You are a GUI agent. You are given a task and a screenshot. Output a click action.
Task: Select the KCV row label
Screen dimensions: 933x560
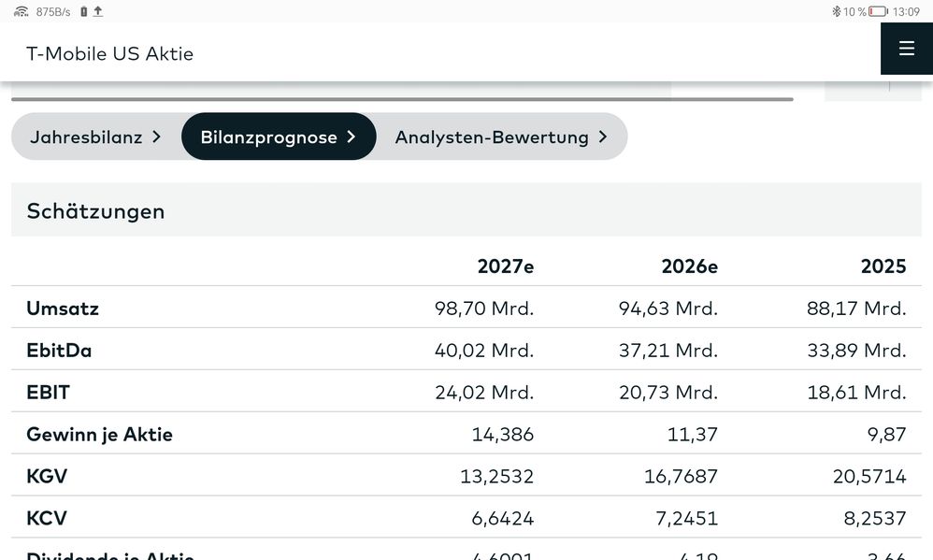pyautogui.click(x=47, y=518)
